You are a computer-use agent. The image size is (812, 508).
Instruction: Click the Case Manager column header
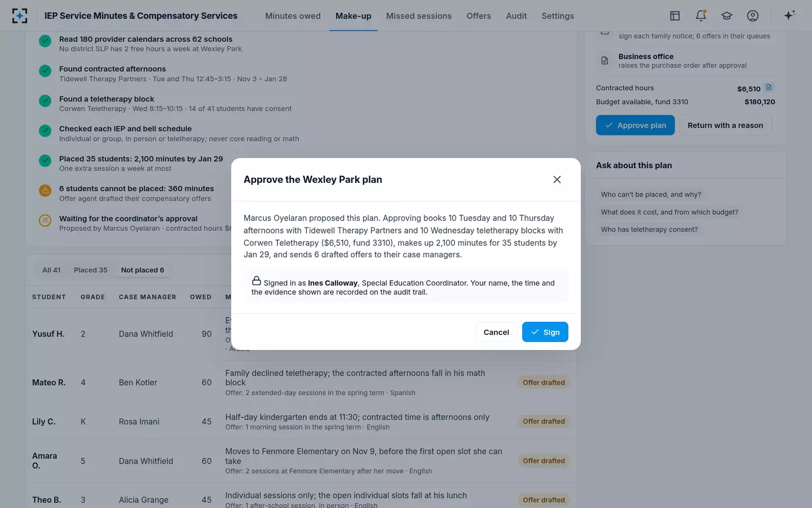[x=147, y=297]
